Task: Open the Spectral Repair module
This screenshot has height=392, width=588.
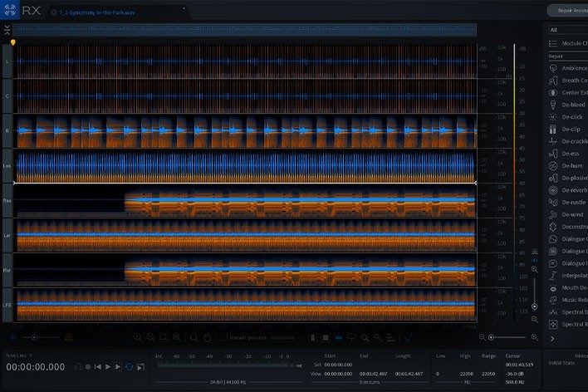Action: click(x=569, y=324)
